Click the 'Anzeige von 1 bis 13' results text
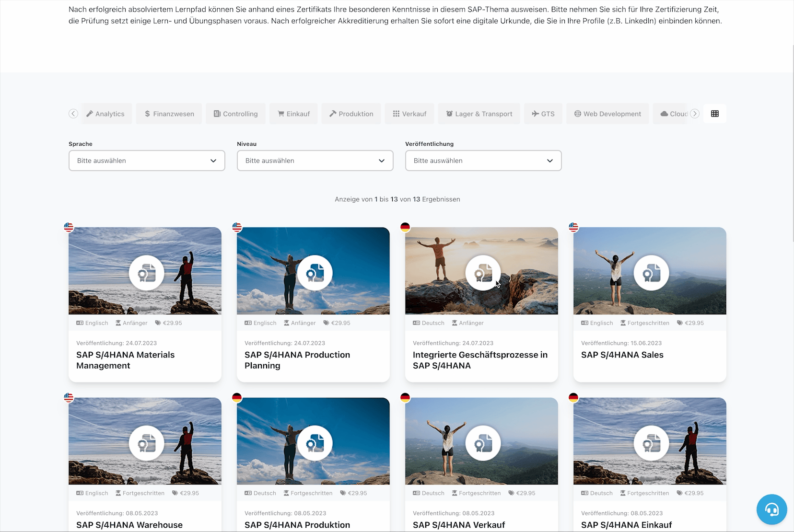794x532 pixels. coord(397,199)
